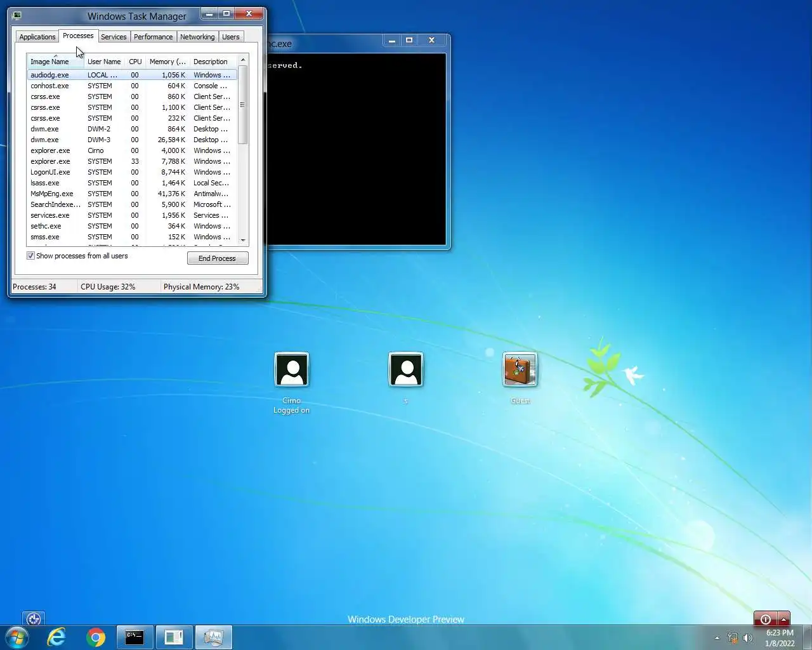This screenshot has width=812, height=650.
Task: Click the End Process button
Action: click(218, 258)
